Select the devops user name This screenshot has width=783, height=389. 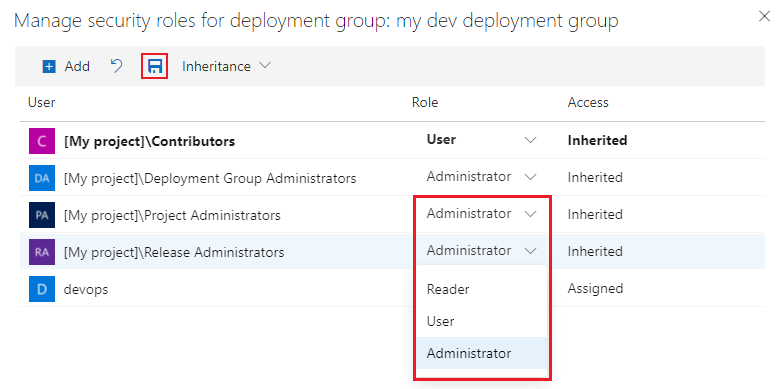86,289
